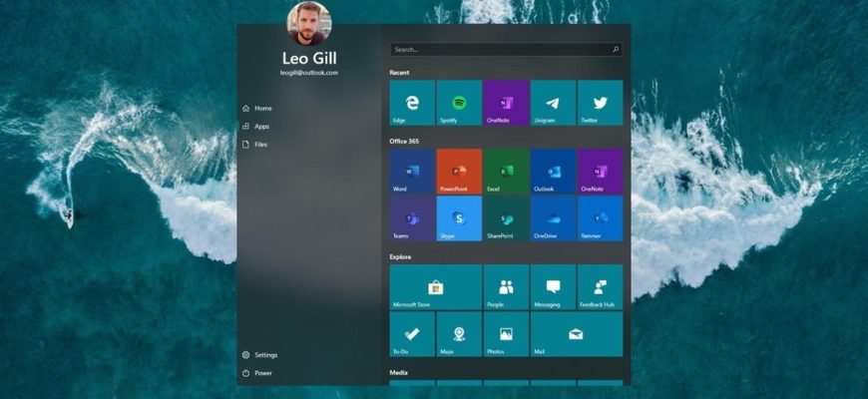Screen dimensions: 868x399
Task: Open the Edge tile
Action: click(x=412, y=103)
